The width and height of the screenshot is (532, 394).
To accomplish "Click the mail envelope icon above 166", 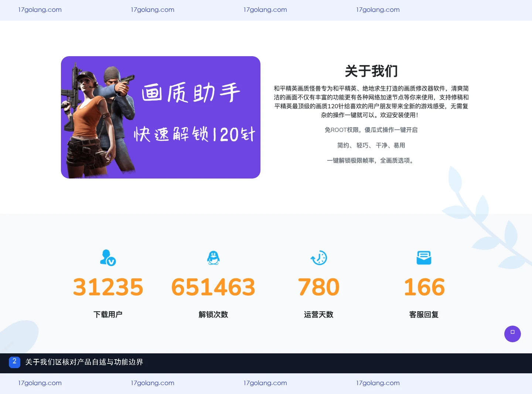I will point(424,258).
